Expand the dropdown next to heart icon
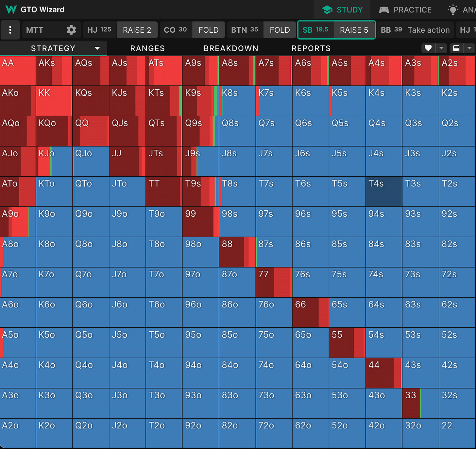The image size is (476, 449). [x=441, y=48]
